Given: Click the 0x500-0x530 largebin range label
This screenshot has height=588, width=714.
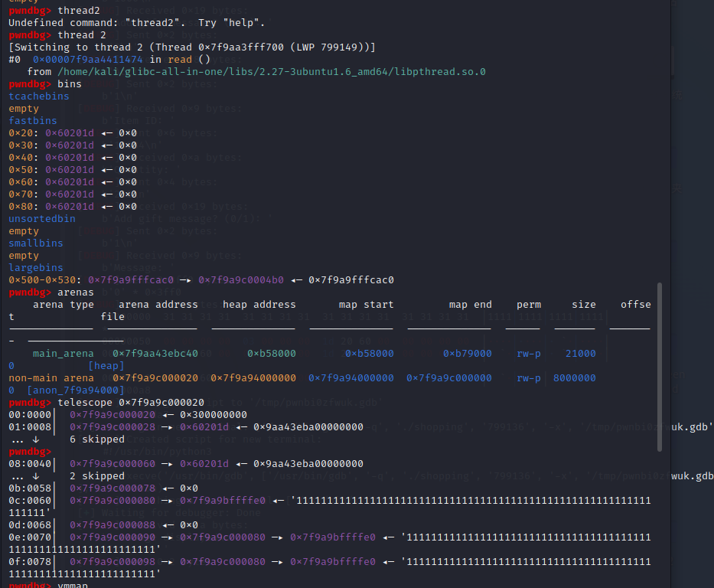Looking at the screenshot, I should (42, 280).
